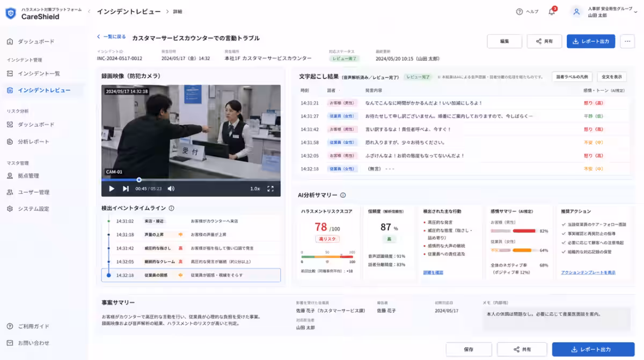The image size is (644, 360).
Task: Open notifications bell icon
Action: (x=552, y=12)
